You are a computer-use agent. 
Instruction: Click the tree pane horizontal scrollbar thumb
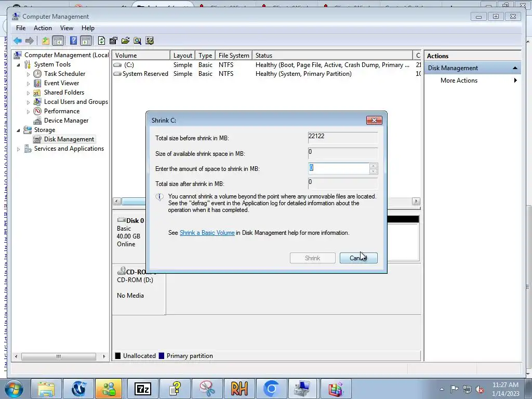point(59,356)
